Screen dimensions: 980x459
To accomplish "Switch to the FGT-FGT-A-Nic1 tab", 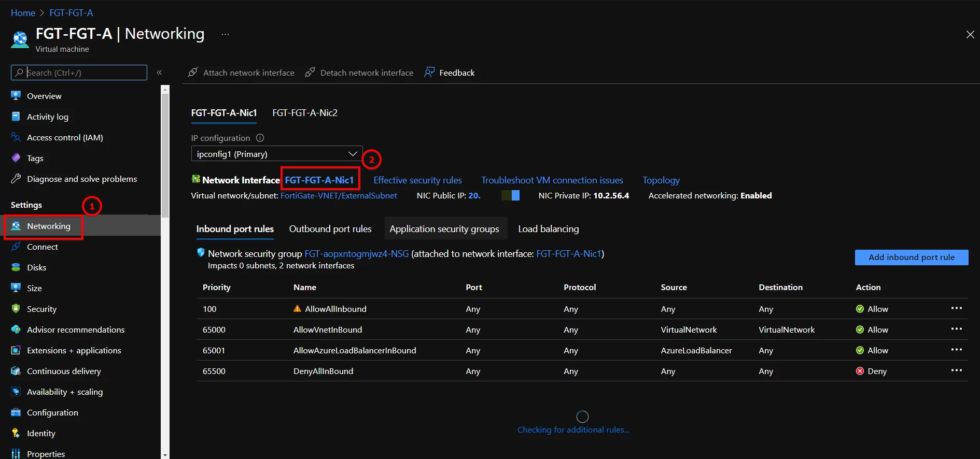I will (x=224, y=113).
